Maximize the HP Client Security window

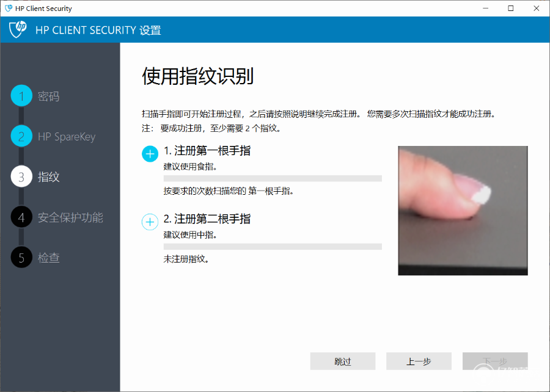(511, 9)
